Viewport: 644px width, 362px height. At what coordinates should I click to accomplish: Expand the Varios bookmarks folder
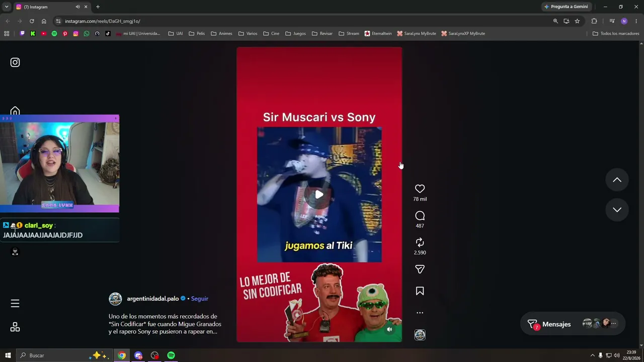[248, 34]
